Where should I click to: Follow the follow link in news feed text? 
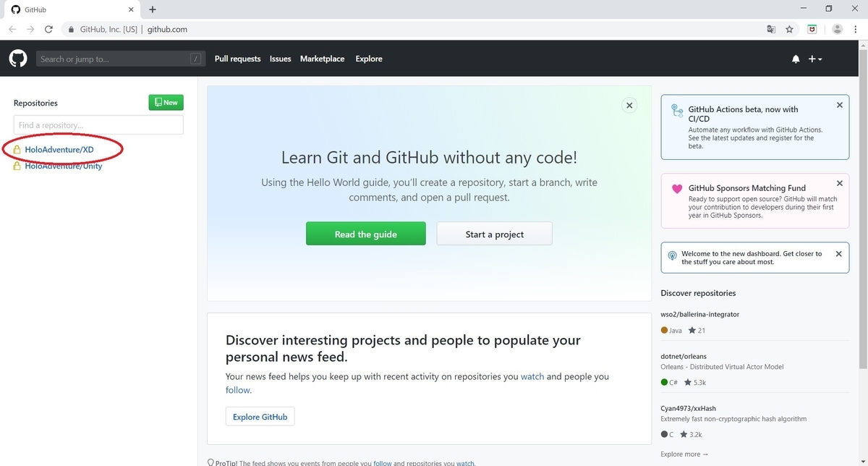(x=238, y=390)
